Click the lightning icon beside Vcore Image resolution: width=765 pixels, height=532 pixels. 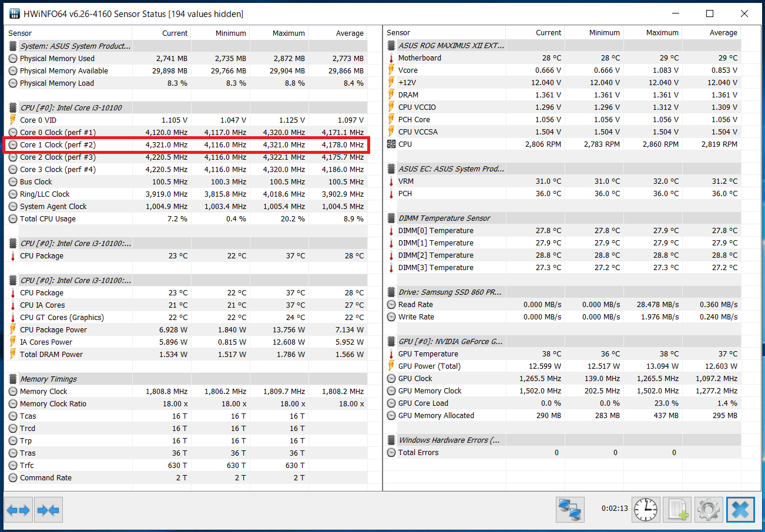tap(391, 70)
